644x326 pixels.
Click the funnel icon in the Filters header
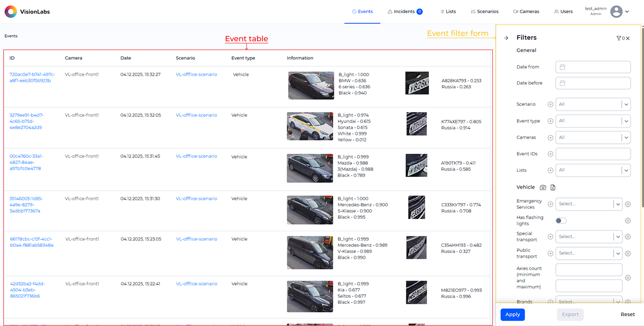[x=619, y=38]
